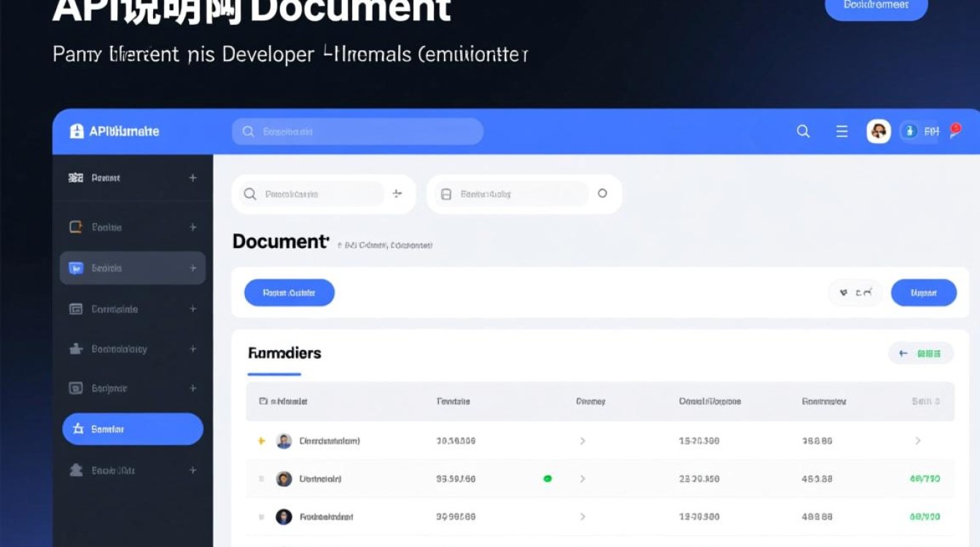The image size is (980, 547).
Task: Select the third sidebar item with blue icon
Action: coord(132,268)
